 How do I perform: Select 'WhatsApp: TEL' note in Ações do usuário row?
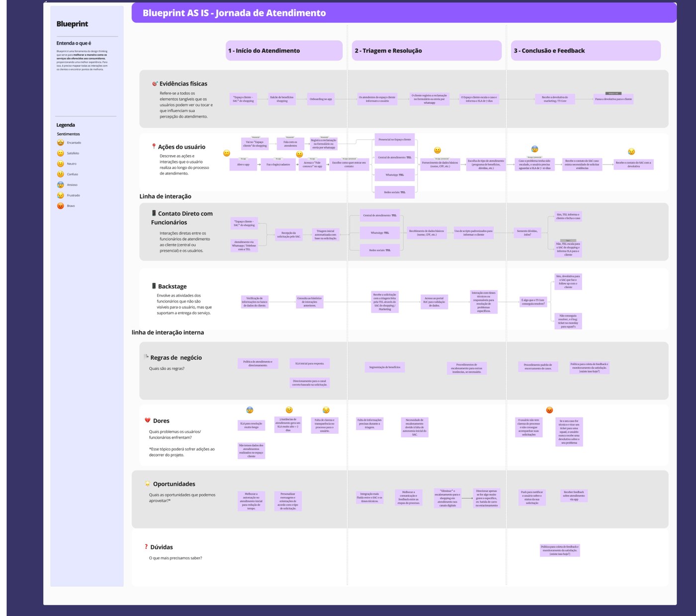tap(395, 175)
